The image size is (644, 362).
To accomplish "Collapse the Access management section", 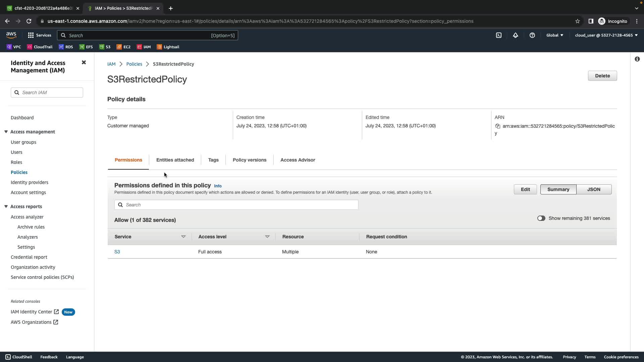I will click(x=6, y=132).
